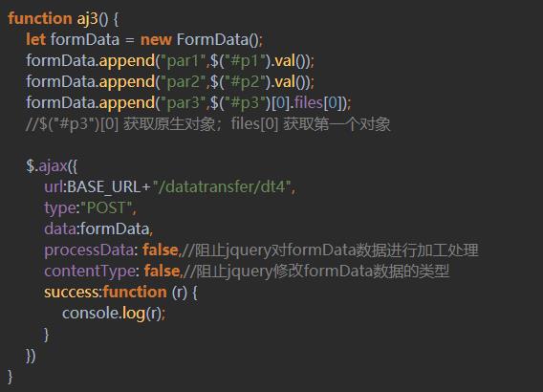Click 'new' keyword before FormData()
The height and width of the screenshot is (392, 543).
[156, 39]
